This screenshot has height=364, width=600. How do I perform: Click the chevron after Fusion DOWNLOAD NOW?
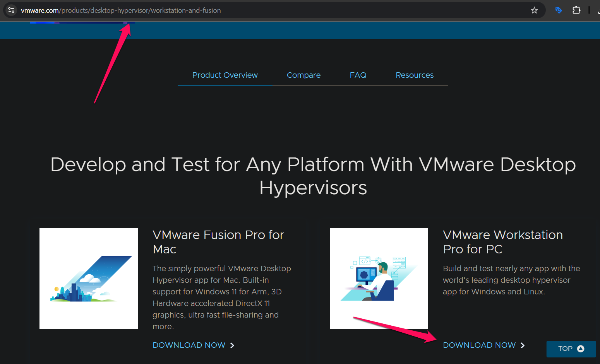[232, 345]
